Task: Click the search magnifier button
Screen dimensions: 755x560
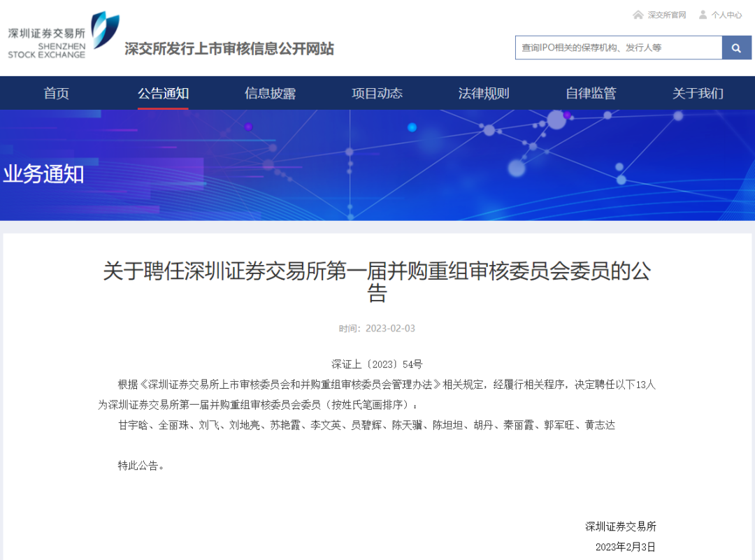Action: click(x=736, y=48)
